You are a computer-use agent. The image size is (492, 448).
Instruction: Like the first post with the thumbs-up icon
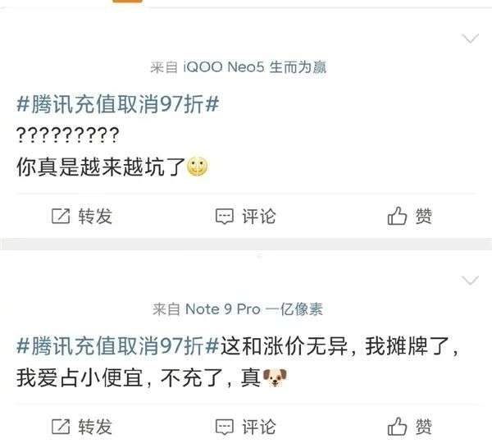pos(397,216)
